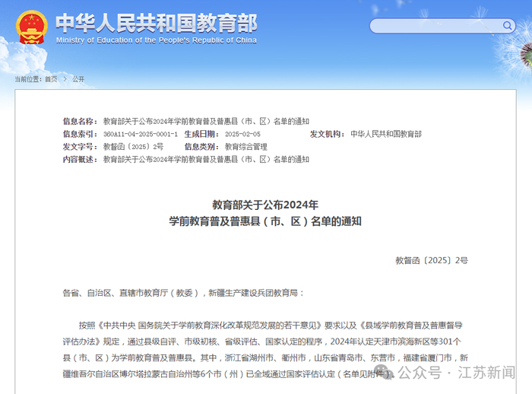The image size is (532, 394).
Task: Click Ministry of Education English subtitle
Action: click(x=156, y=40)
